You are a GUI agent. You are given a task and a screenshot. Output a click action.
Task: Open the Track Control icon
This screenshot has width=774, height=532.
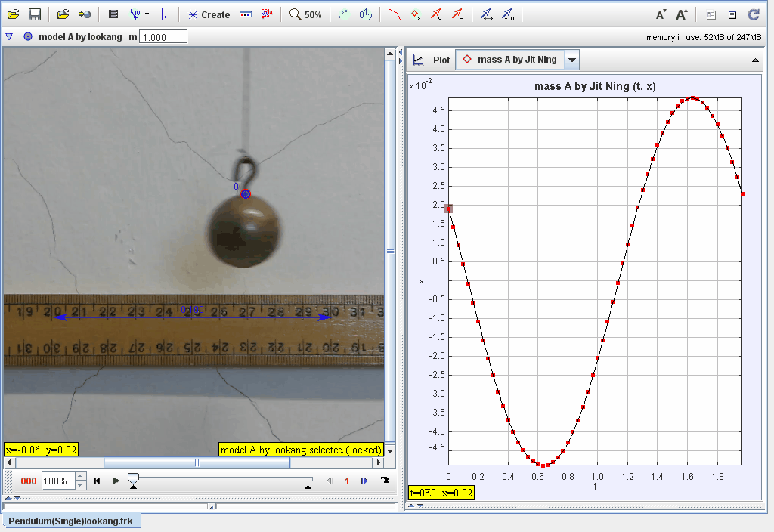coord(246,15)
